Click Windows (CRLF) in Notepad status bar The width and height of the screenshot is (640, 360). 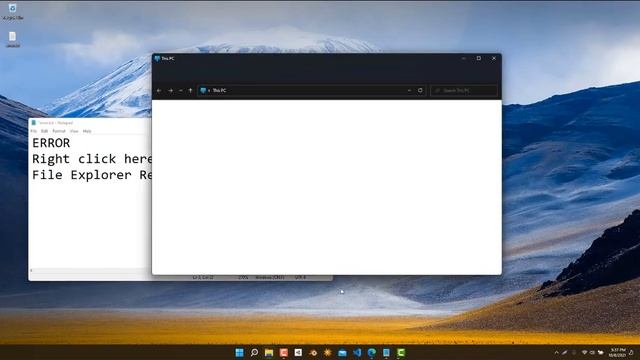pos(270,278)
